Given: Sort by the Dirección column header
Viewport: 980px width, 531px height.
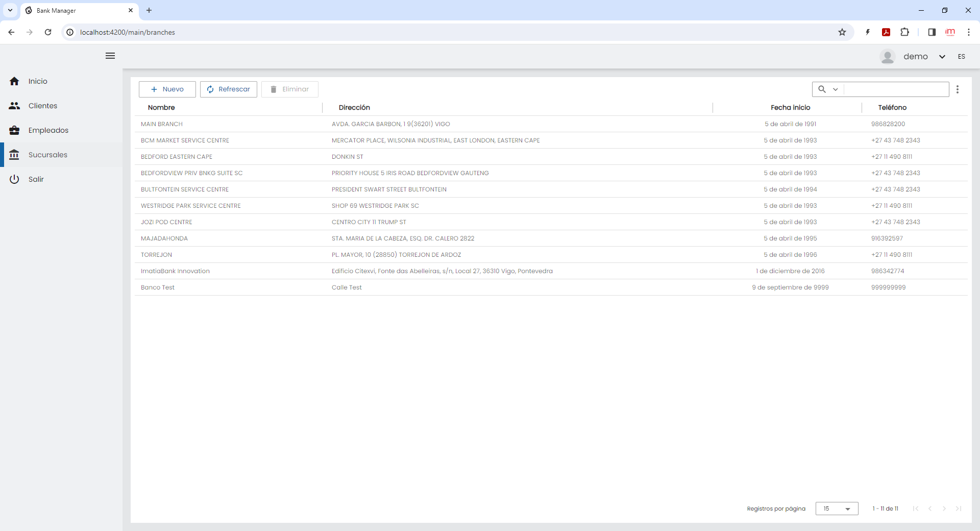Looking at the screenshot, I should [354, 107].
